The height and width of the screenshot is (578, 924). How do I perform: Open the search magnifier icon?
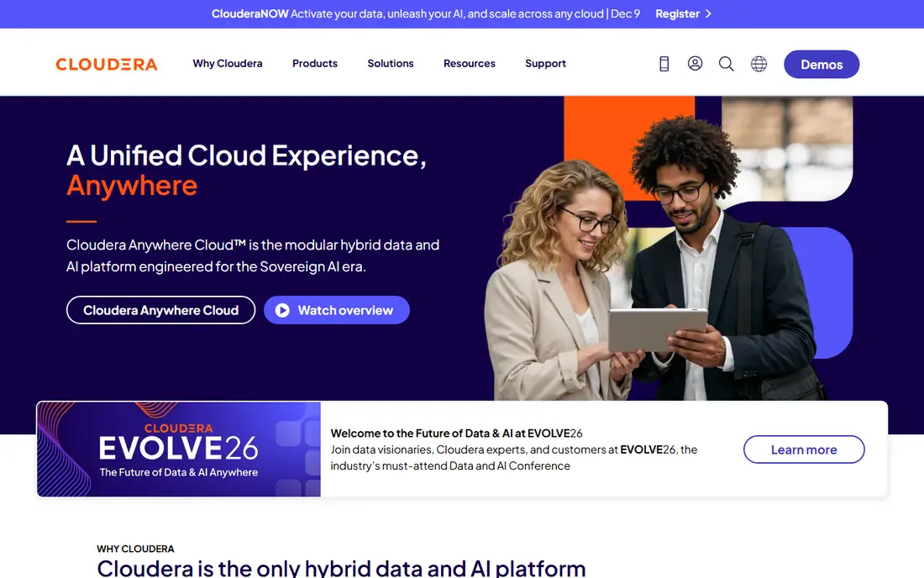pos(726,64)
